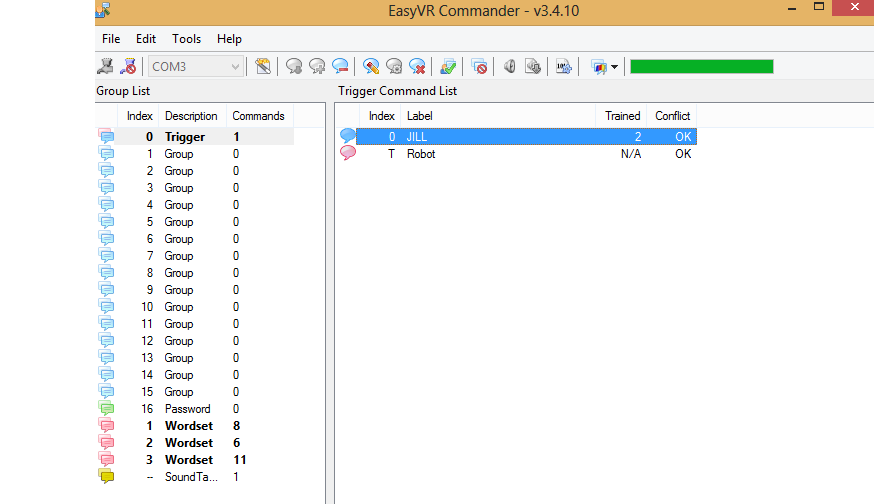Select Group 6 in the Group List
The image size is (874, 504).
(195, 239)
